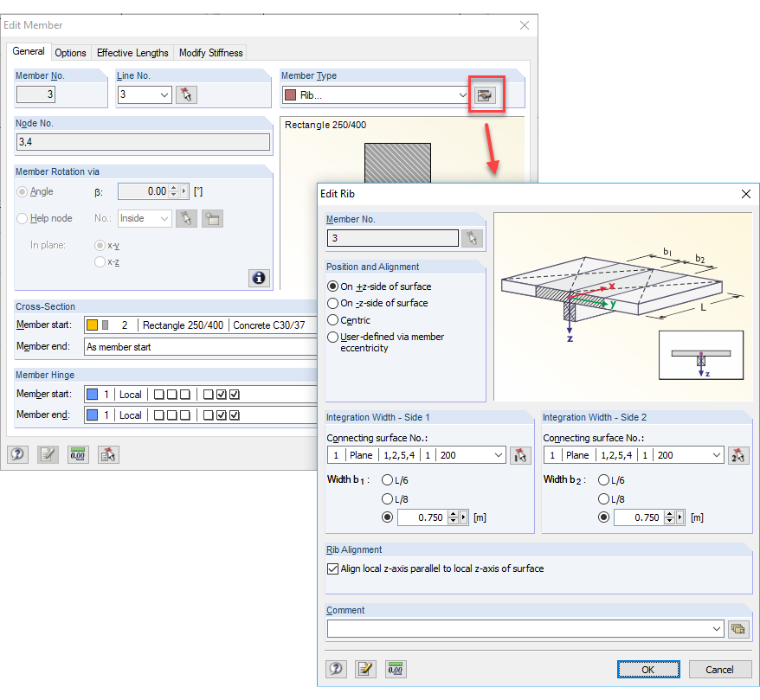Click the angle β arrow flyout button
This screenshot has height=700, width=760.
point(184,191)
